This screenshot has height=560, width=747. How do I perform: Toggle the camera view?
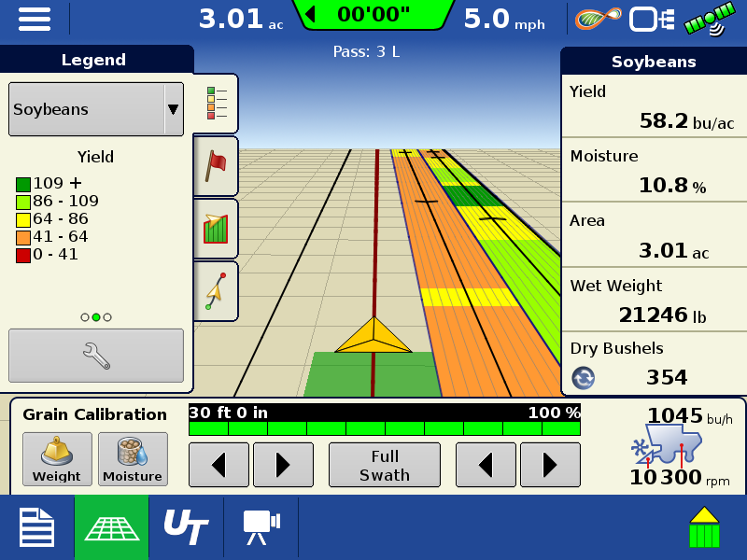[260, 527]
